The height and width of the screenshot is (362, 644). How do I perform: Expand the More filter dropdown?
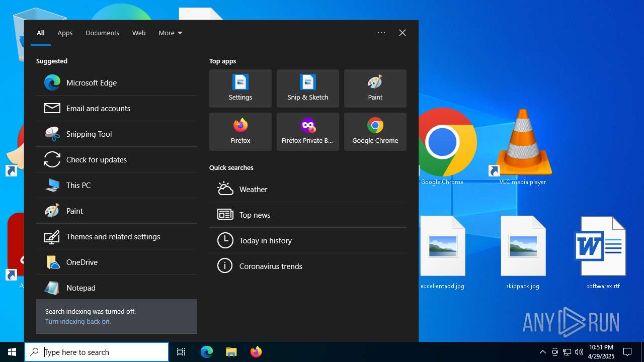[x=171, y=33]
